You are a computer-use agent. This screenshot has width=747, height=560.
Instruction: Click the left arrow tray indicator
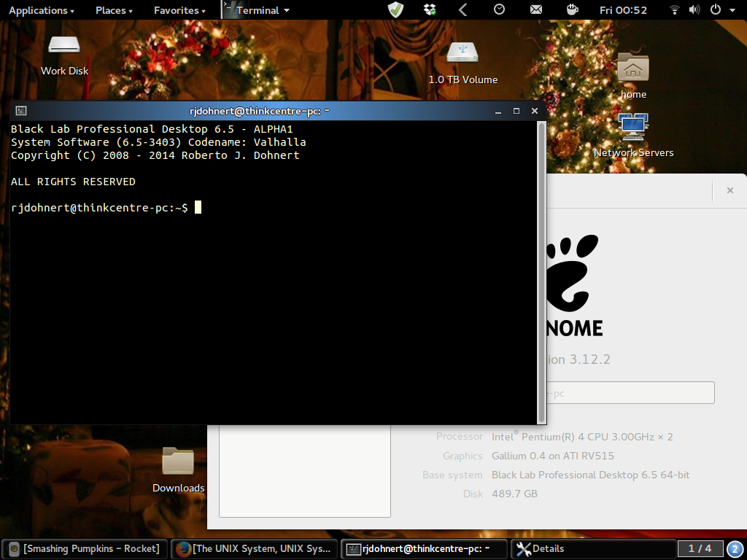point(462,9)
